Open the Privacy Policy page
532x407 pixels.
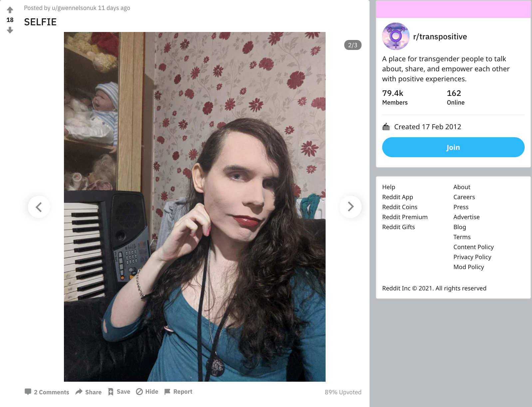pos(472,257)
